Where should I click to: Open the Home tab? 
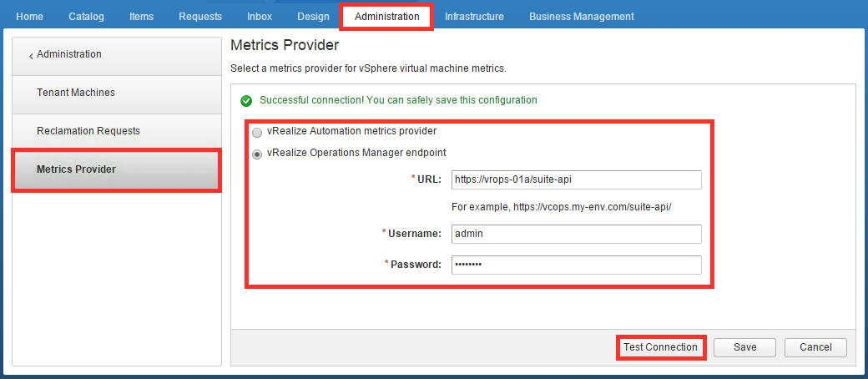click(29, 17)
